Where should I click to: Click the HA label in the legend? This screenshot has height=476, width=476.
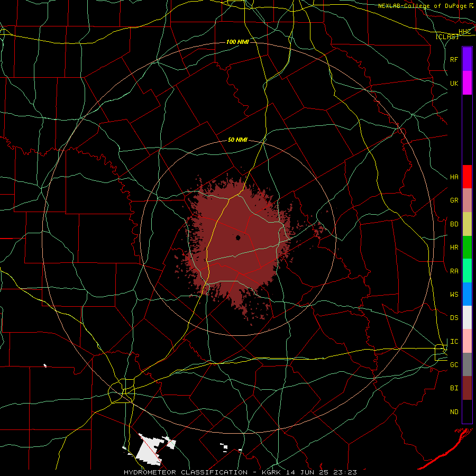454,177
